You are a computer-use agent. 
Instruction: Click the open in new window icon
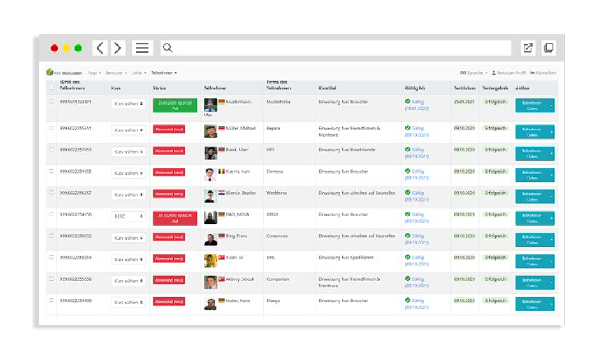[x=528, y=48]
